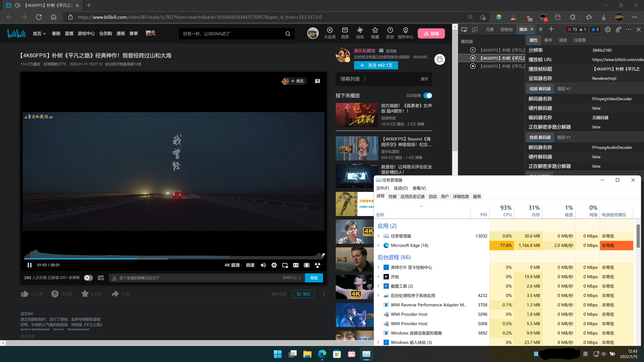
Task: Enter picture-in-picture mode
Action: [285, 265]
